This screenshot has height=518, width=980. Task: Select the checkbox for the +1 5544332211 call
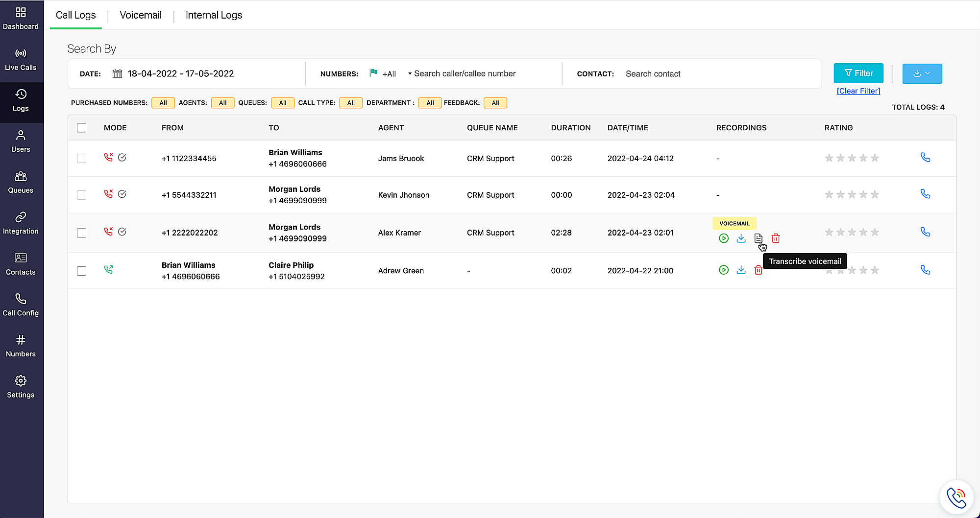82,195
